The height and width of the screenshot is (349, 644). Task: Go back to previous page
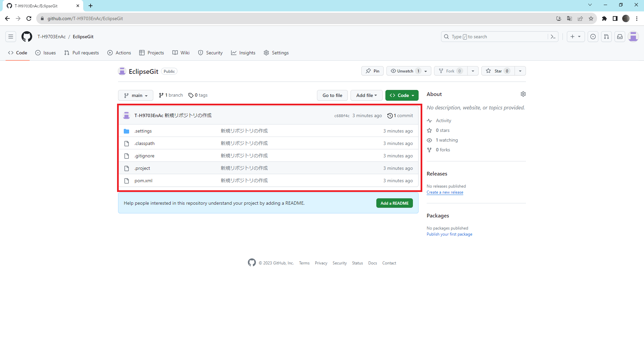click(x=7, y=18)
